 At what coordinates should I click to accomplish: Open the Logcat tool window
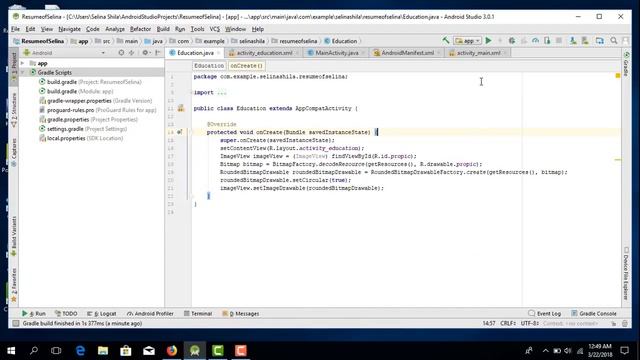pos(102,313)
